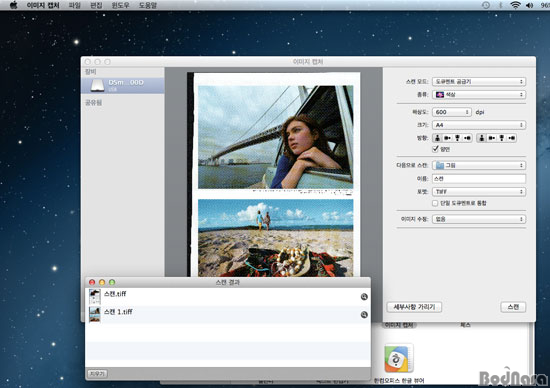Open the A4 size dropdown
The height and width of the screenshot is (388, 550).
click(x=479, y=125)
